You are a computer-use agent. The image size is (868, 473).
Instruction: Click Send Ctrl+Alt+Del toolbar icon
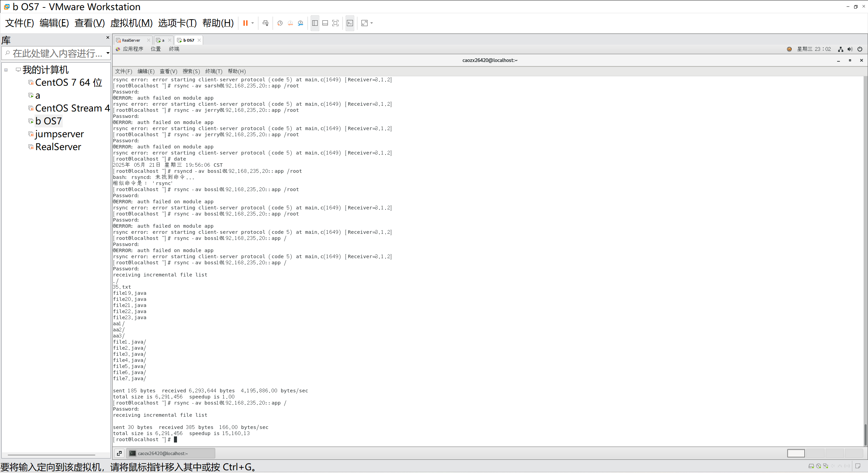[x=265, y=23]
